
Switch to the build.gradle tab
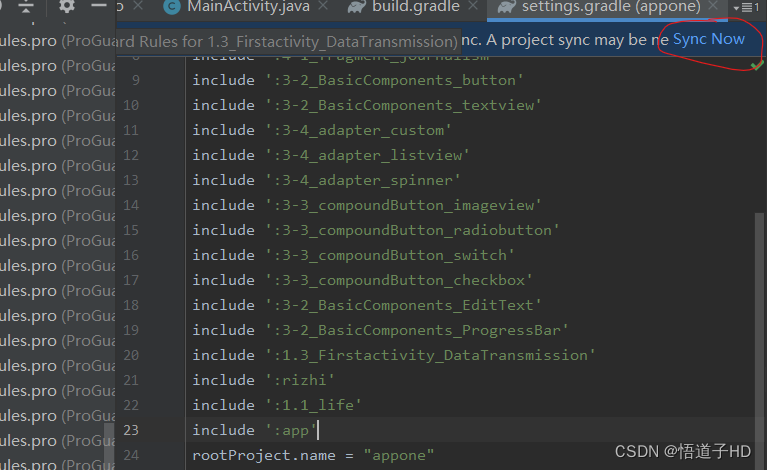point(416,7)
